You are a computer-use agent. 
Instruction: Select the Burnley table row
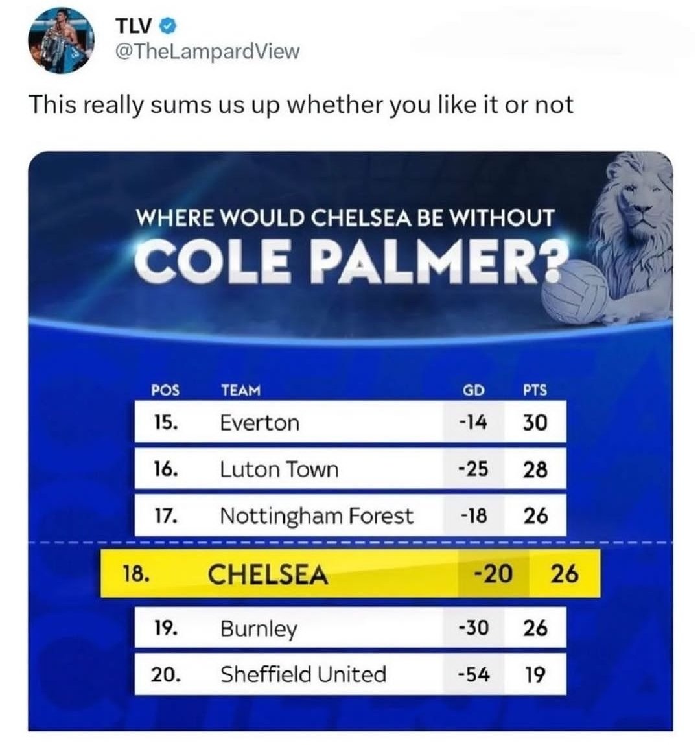click(351, 628)
